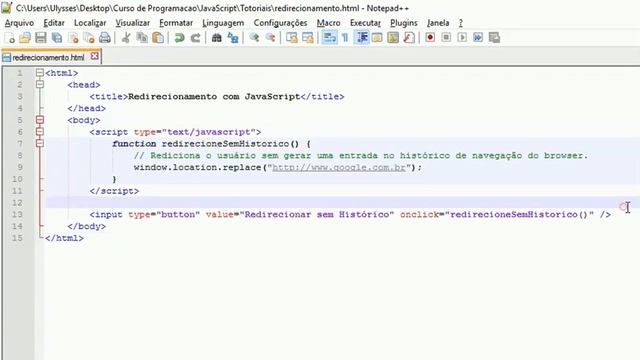Click the Save Recorded Macro icon
640x360 pixels.
(x=494, y=38)
